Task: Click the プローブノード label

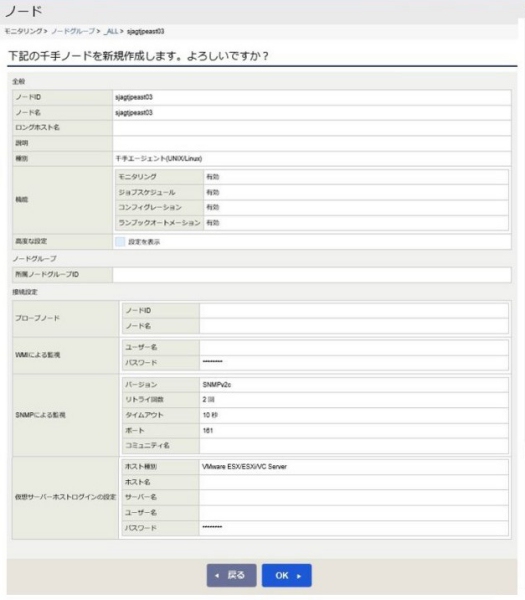Action: (38, 318)
